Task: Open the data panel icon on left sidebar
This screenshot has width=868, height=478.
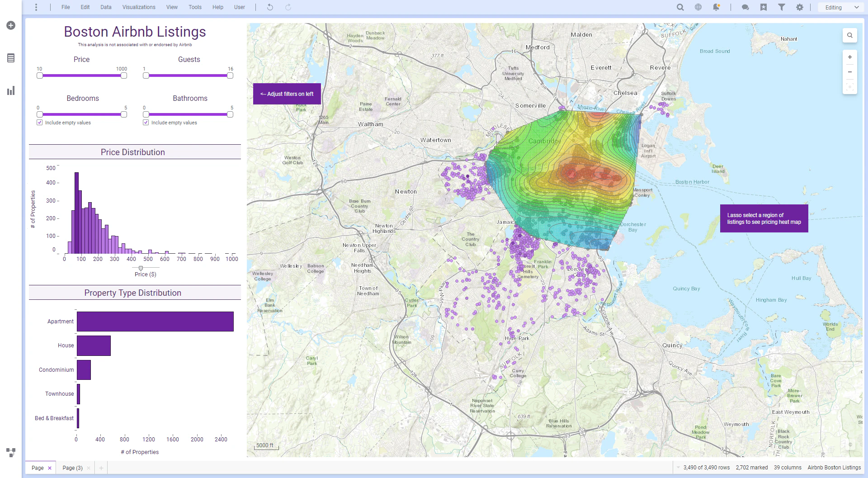Action: point(10,58)
